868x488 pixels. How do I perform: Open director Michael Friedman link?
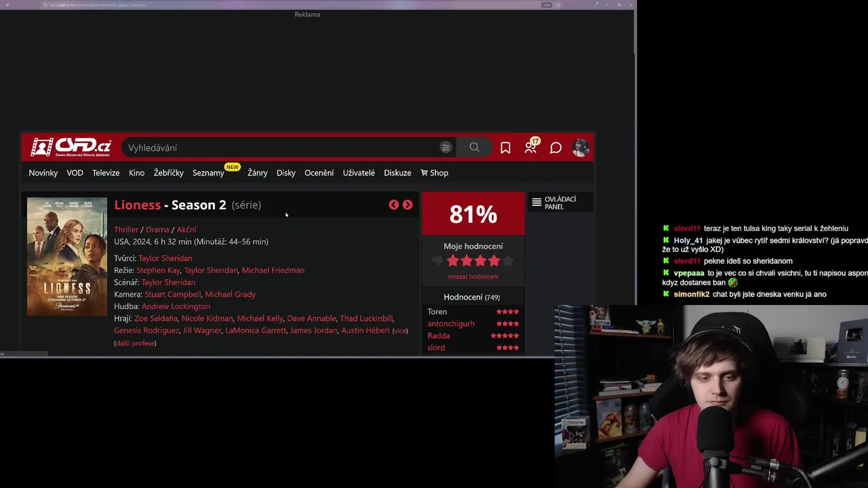point(273,270)
